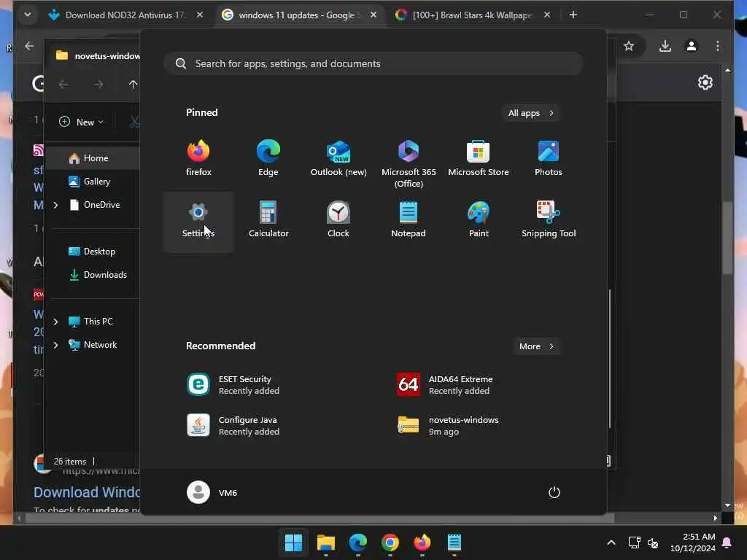Image resolution: width=747 pixels, height=560 pixels.
Task: Switch to Brawl Stars 4k Wallpaper tab
Action: 472,15
